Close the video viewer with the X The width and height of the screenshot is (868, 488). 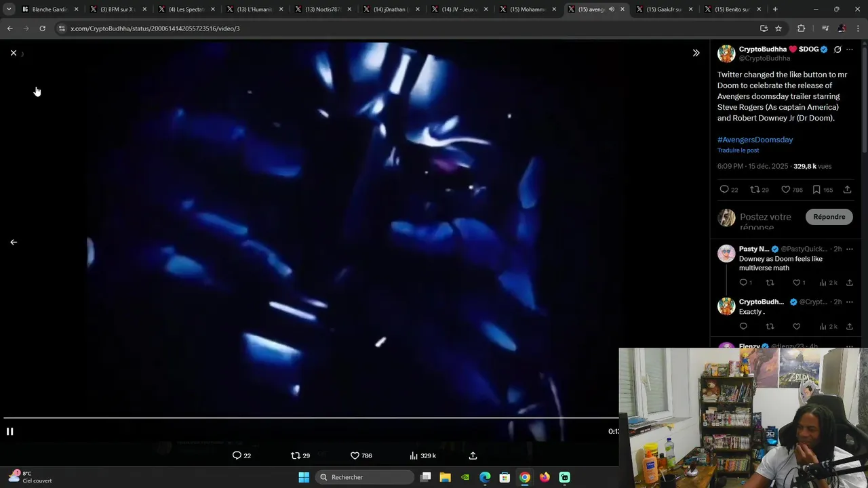pyautogui.click(x=14, y=53)
